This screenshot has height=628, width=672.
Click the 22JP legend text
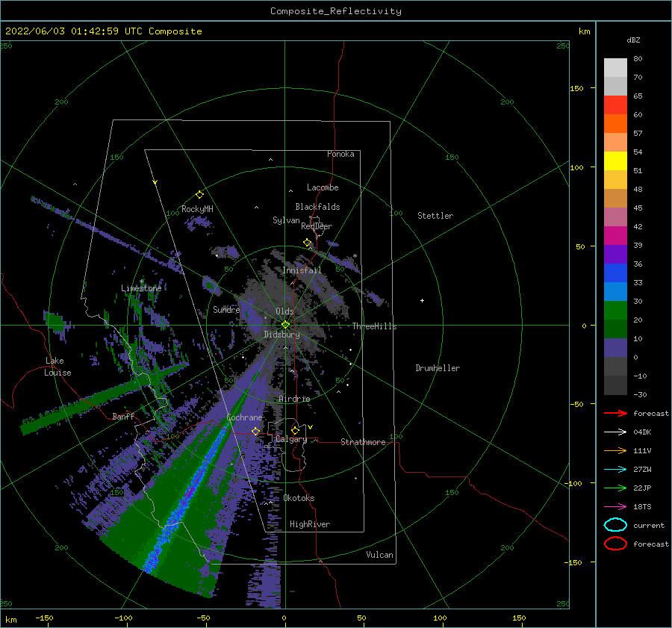pos(642,488)
